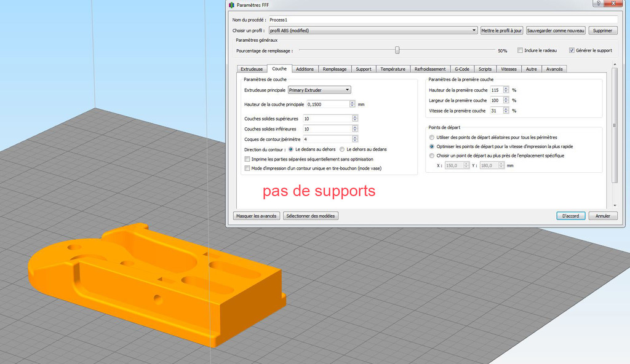This screenshot has width=630, height=364.
Task: Click the Sauvegarder comme nouveau button
Action: point(556,30)
